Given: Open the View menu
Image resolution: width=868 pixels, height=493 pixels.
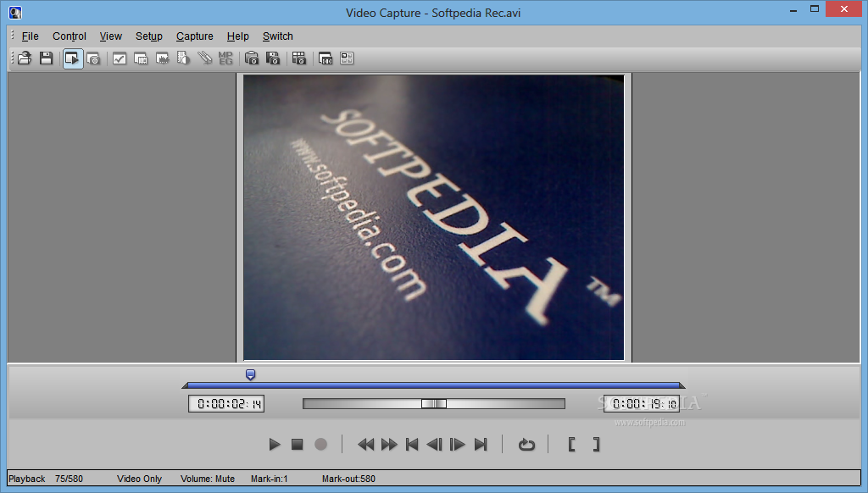Looking at the screenshot, I should [x=111, y=36].
